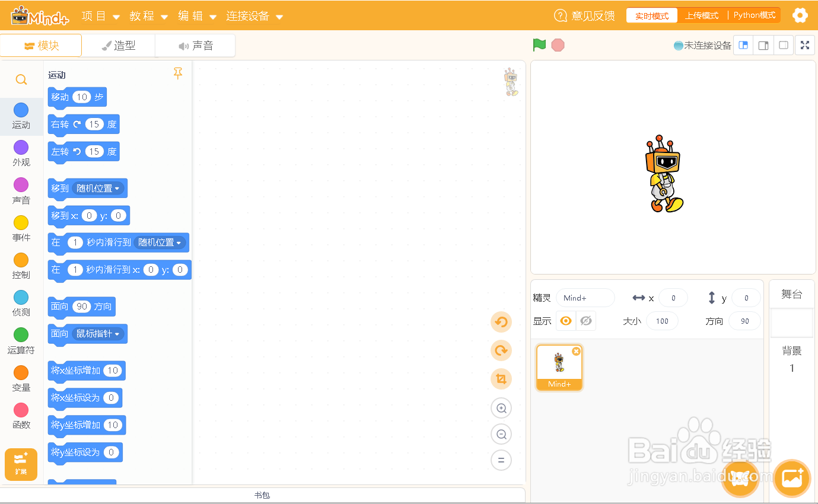Open 随机位置 dropdown in glide block

160,243
